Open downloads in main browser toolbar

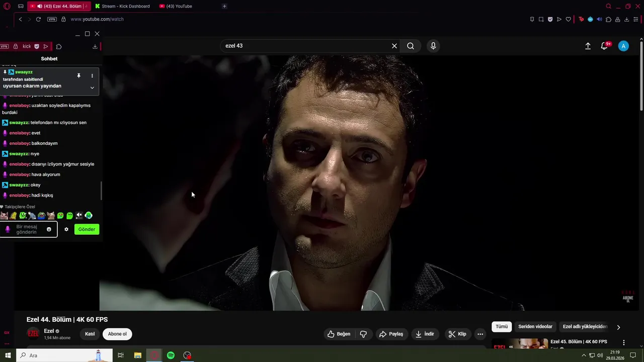(626, 19)
